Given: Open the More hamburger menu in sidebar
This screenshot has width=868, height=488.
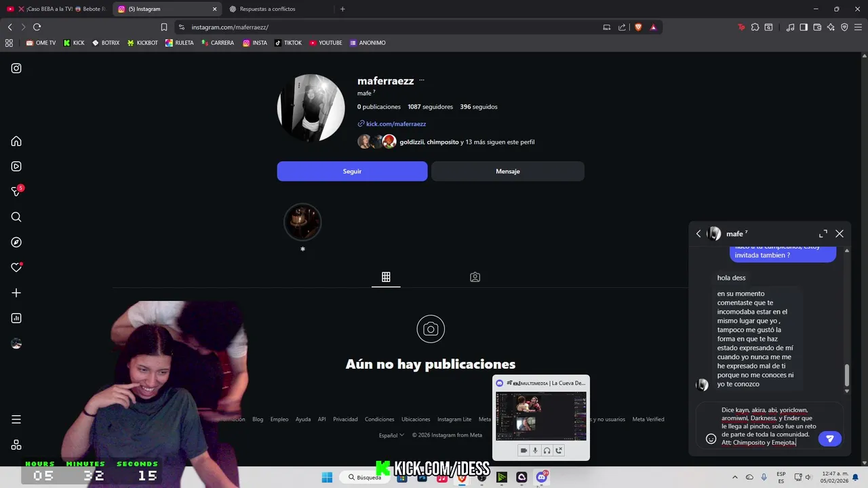Looking at the screenshot, I should tap(16, 420).
